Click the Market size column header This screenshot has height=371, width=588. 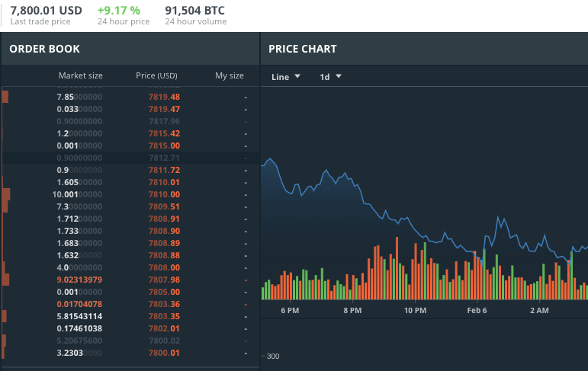click(80, 75)
